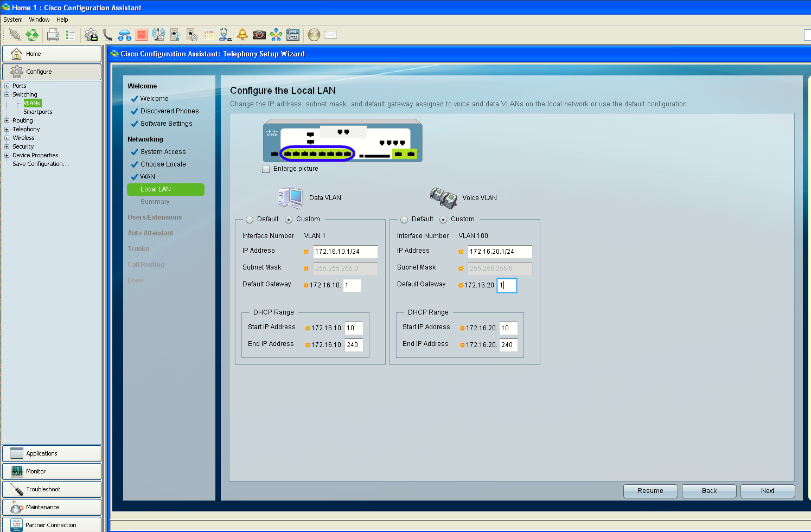Expand the Wireless tree node

tap(7, 138)
